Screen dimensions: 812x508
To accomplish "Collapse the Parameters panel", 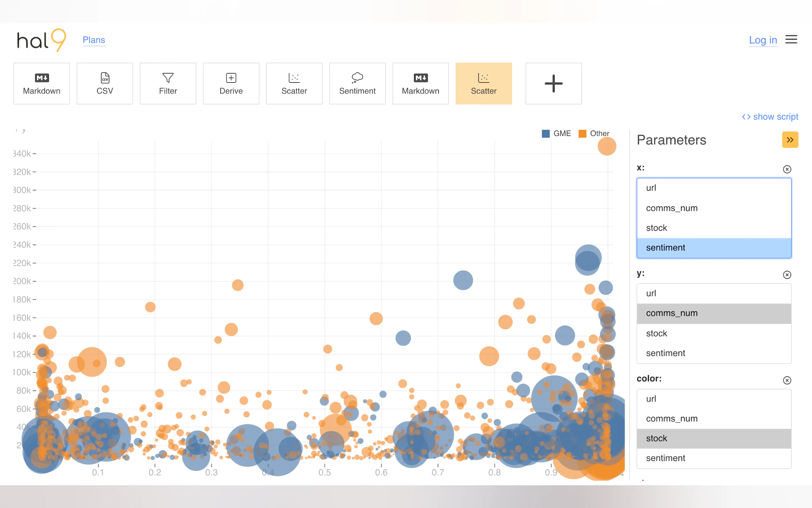I will click(x=790, y=140).
